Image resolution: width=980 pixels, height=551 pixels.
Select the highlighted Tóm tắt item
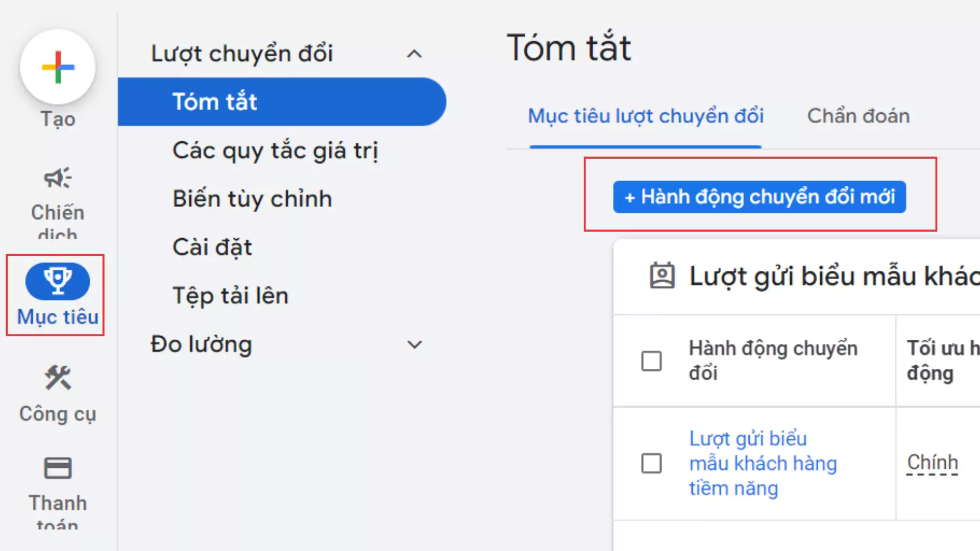[x=215, y=102]
